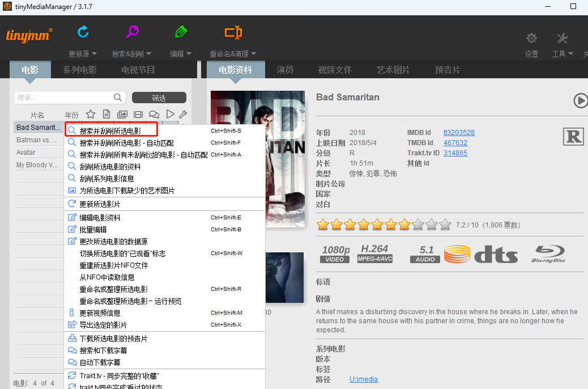The height and width of the screenshot is (389, 588).
Task: Click the wrench column settings icon
Action: point(183,114)
